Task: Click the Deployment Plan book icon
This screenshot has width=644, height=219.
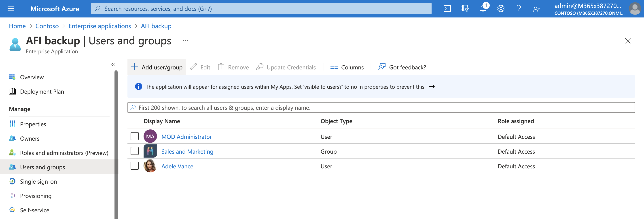Action: [12, 91]
